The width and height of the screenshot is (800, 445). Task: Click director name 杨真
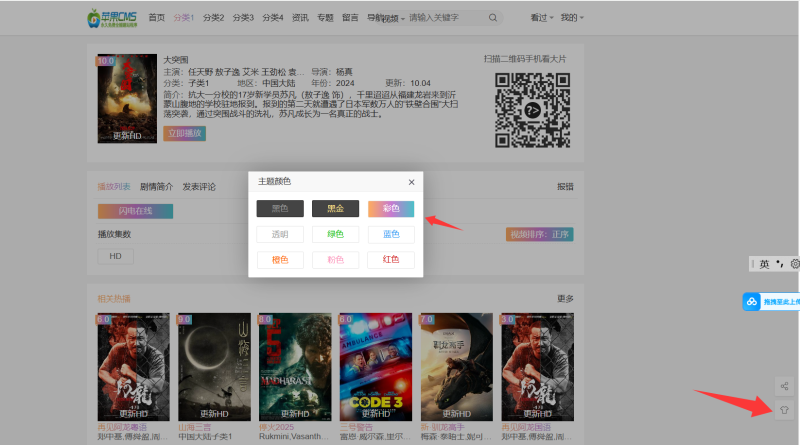(344, 72)
